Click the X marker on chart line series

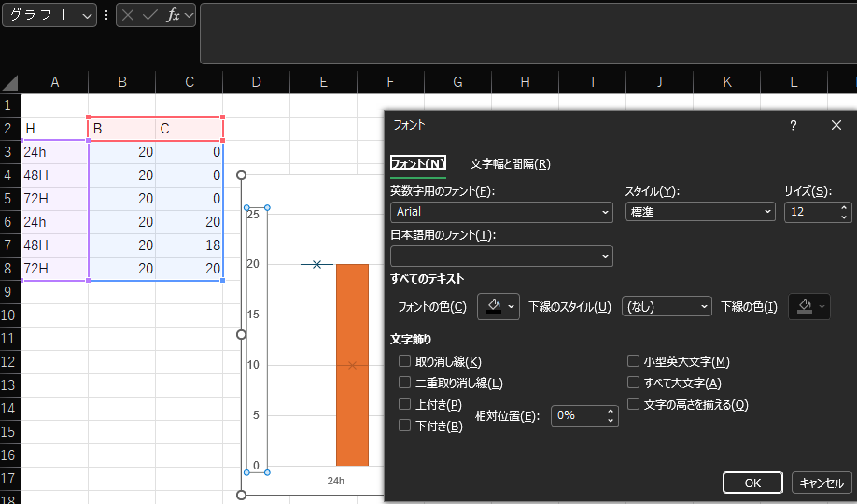(x=316, y=264)
